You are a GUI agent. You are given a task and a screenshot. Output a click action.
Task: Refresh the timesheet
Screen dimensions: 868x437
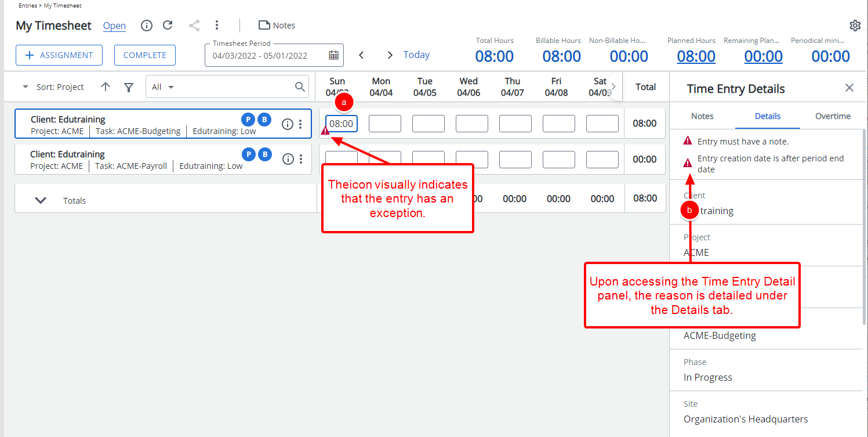coord(168,25)
